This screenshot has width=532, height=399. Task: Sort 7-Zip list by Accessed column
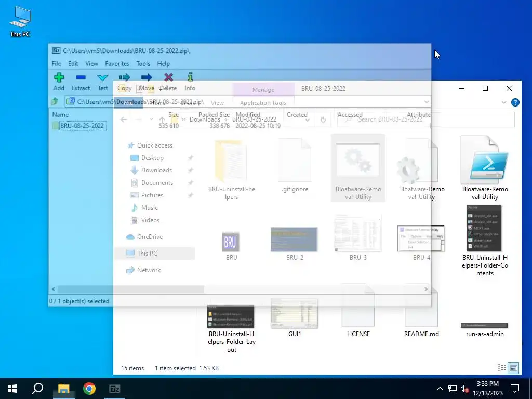coord(350,115)
